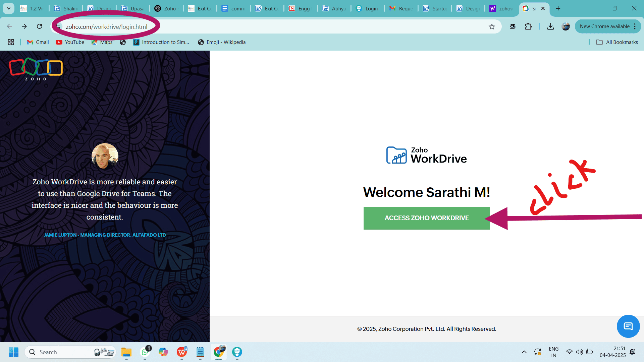Screen dimensions: 644x362
Task: Open the clock showing 21:51
Action: click(x=613, y=352)
